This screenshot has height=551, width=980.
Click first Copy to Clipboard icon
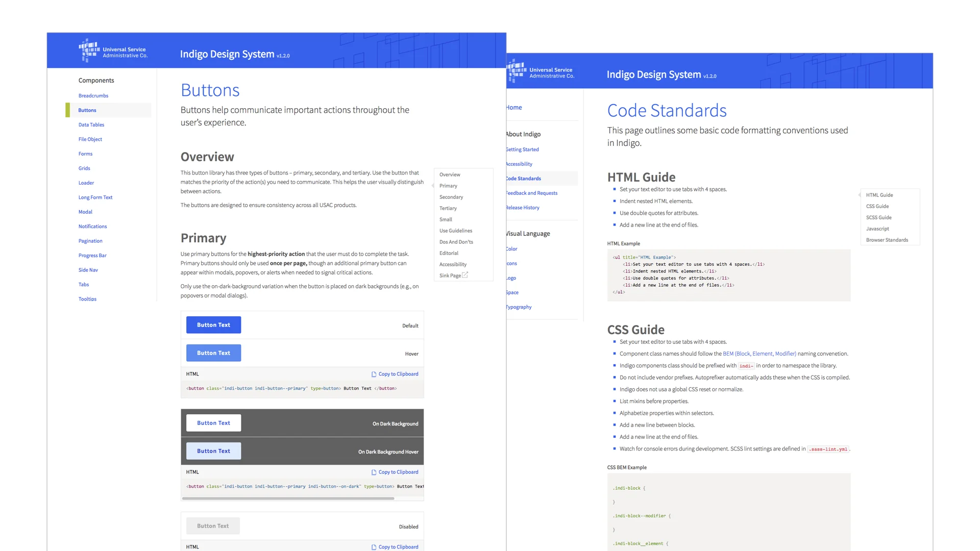point(374,374)
